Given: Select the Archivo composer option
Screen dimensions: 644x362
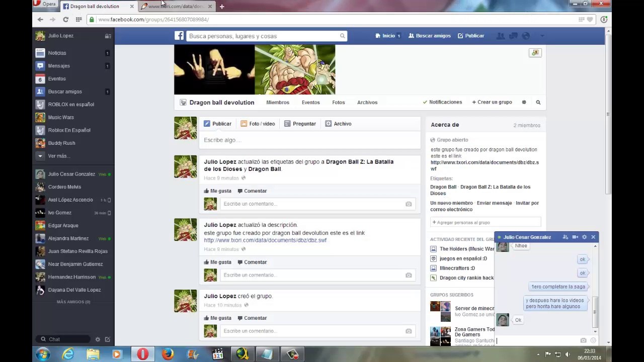Looking at the screenshot, I should tap(338, 124).
